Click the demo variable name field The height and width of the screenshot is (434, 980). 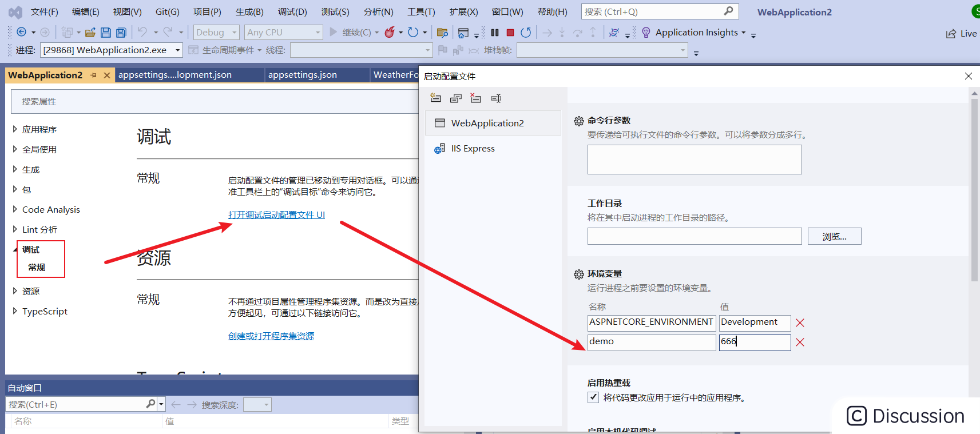652,343
